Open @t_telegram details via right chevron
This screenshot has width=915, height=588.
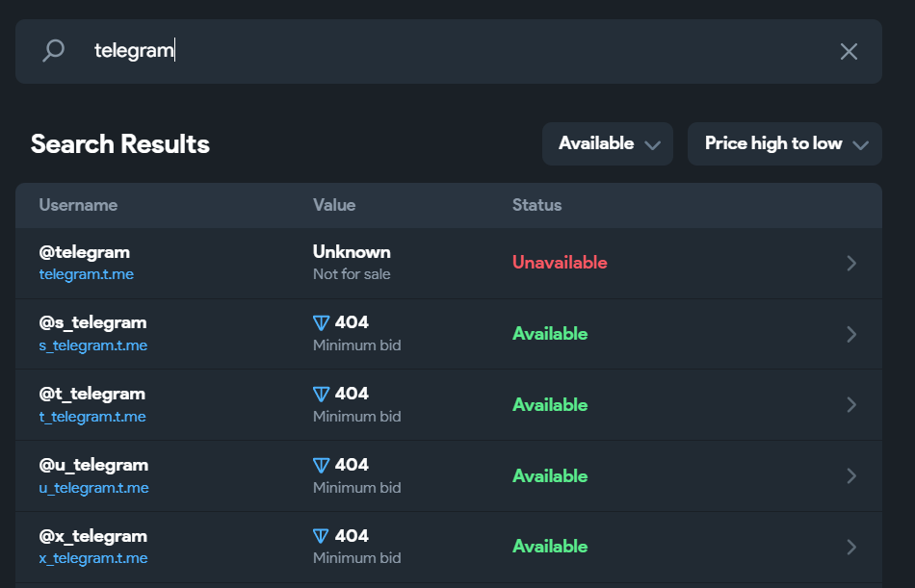coord(850,405)
